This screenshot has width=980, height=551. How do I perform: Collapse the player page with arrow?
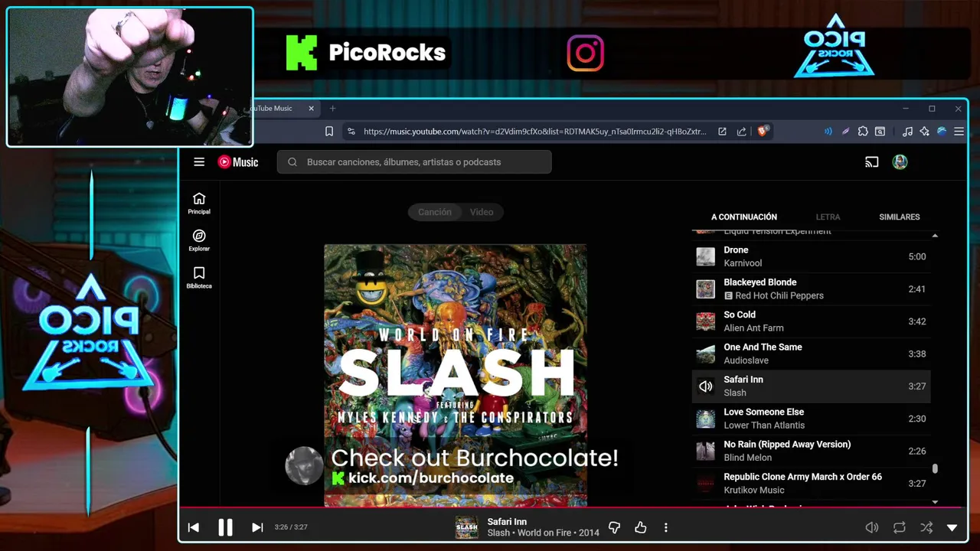(x=952, y=527)
